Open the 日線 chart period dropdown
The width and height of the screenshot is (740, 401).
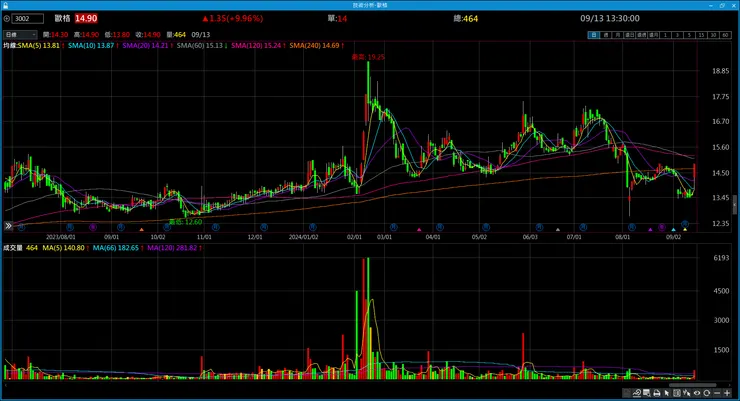[20, 34]
